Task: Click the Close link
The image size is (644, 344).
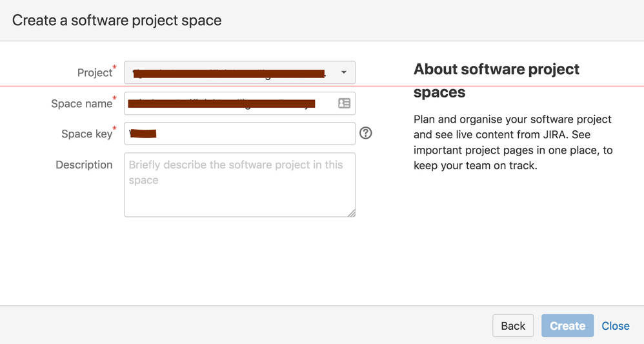Action: [615, 326]
